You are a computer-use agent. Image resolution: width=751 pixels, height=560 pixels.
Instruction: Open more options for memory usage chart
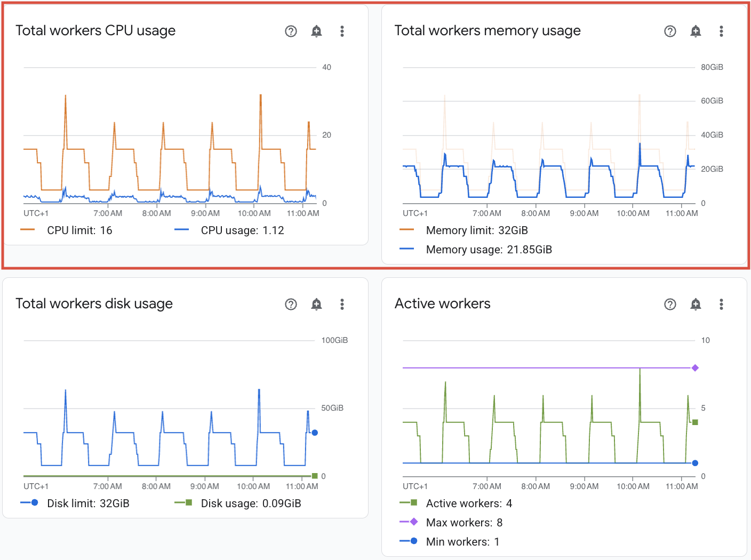click(x=721, y=31)
